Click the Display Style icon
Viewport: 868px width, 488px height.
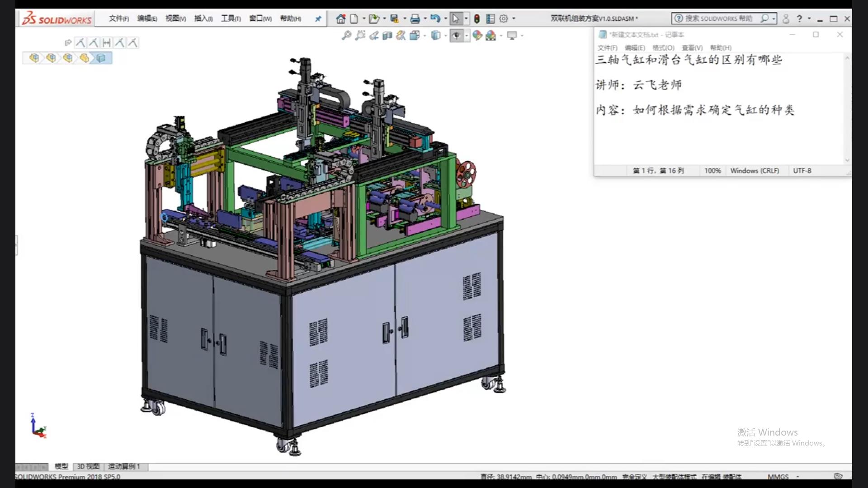435,35
